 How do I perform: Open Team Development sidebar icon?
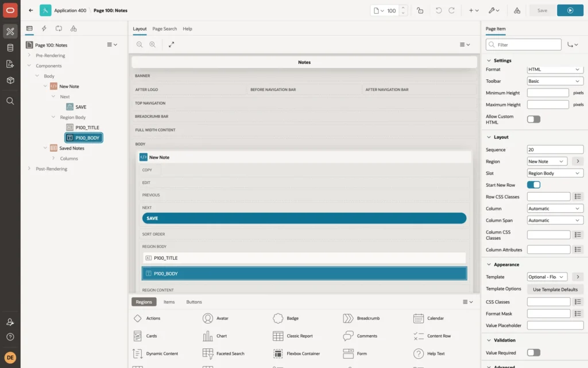point(10,64)
